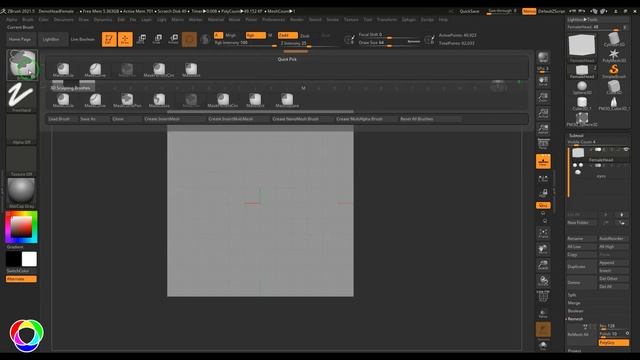The image size is (640, 360).
Task: Pick MaskCurve brush in Quick Pick row
Action: click(x=95, y=70)
